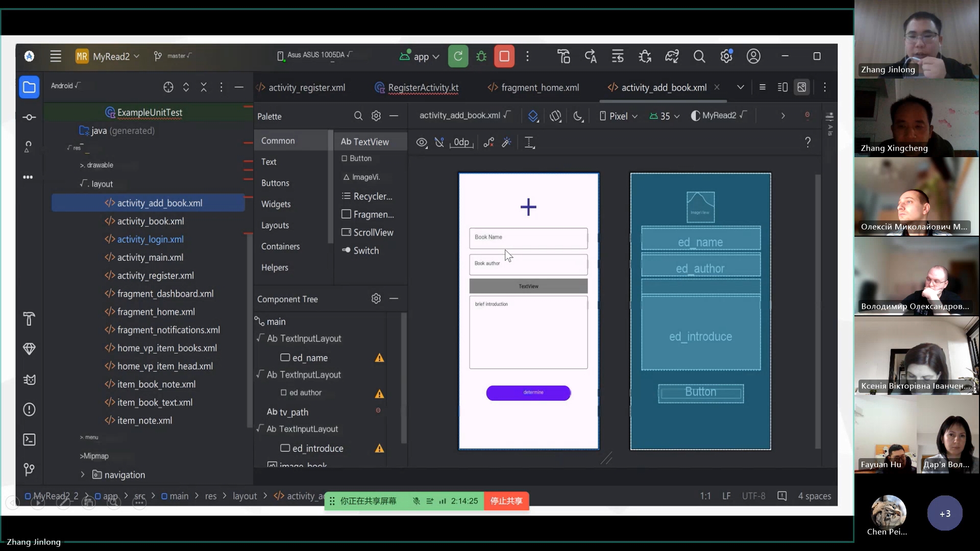Open Component Tree settings gear
The width and height of the screenshot is (980, 551).
click(x=376, y=299)
